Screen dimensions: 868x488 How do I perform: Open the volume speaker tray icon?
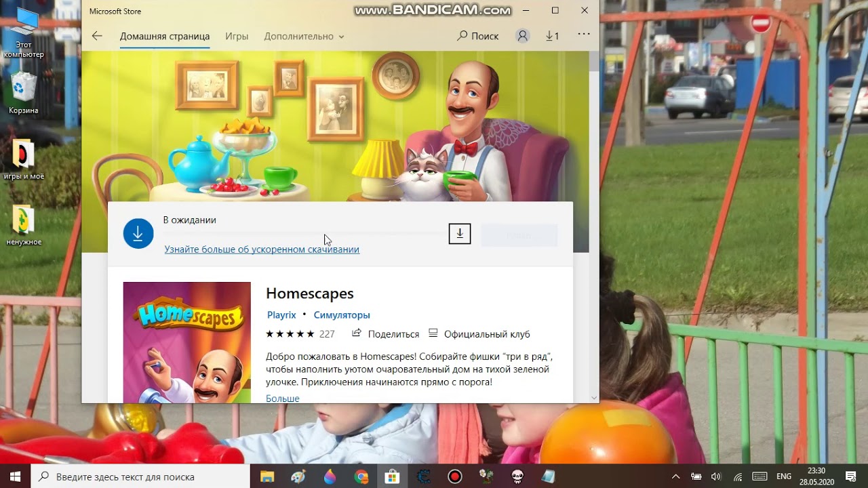pyautogui.click(x=716, y=476)
